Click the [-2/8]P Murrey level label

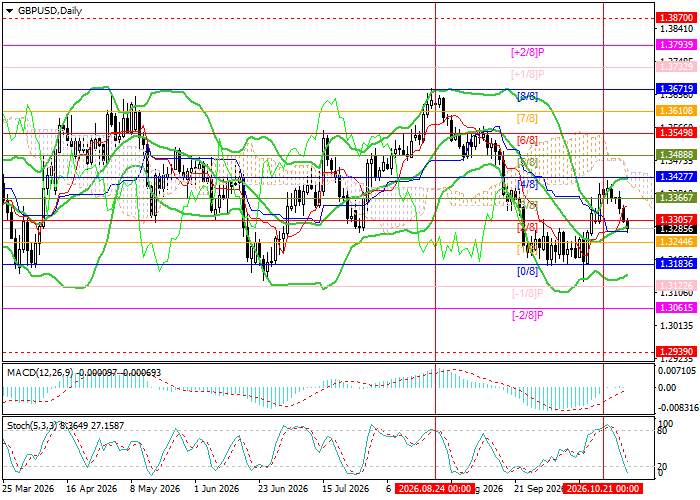tap(528, 315)
